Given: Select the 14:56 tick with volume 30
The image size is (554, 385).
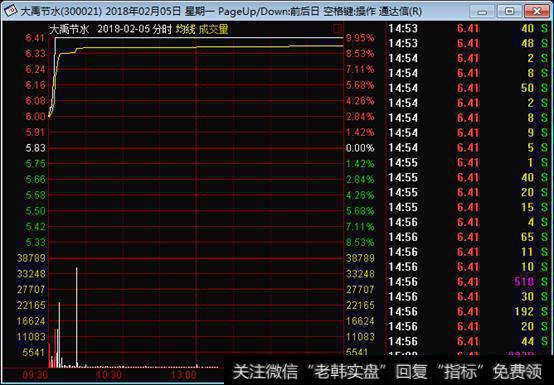Looking at the screenshot, I should point(468,296).
